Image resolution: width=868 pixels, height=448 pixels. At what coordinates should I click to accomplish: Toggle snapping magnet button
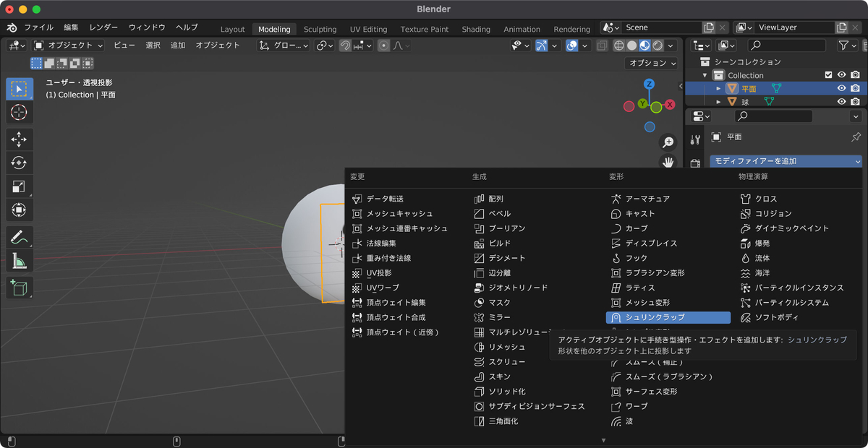coord(345,46)
